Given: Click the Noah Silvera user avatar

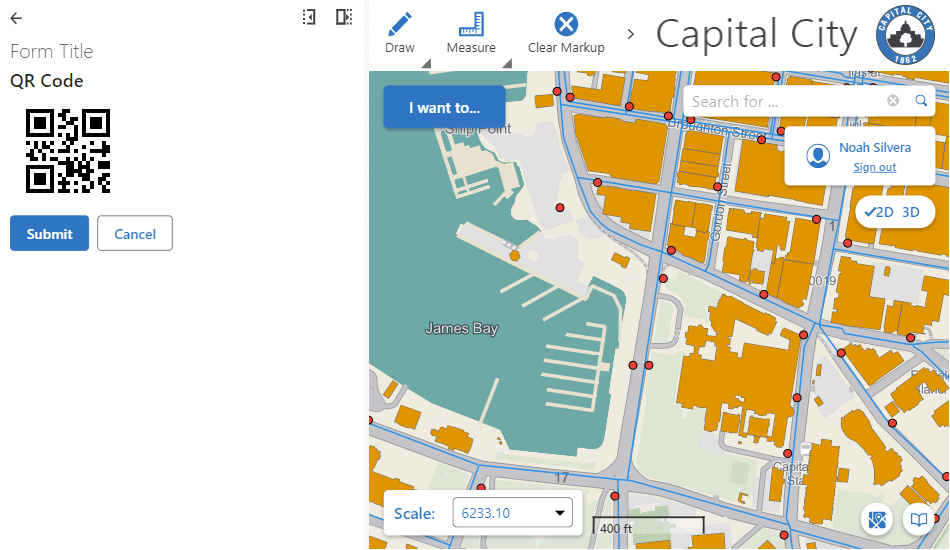Looking at the screenshot, I should 818,156.
